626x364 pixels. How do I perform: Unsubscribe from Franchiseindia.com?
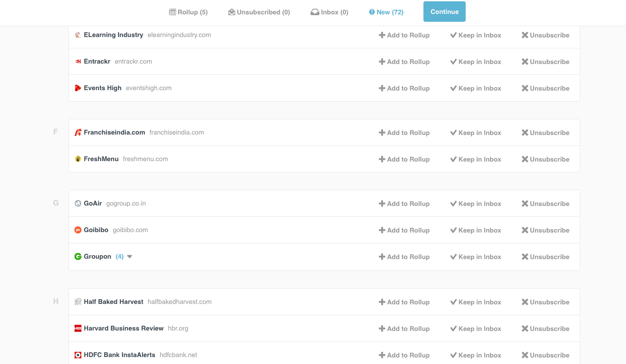545,133
